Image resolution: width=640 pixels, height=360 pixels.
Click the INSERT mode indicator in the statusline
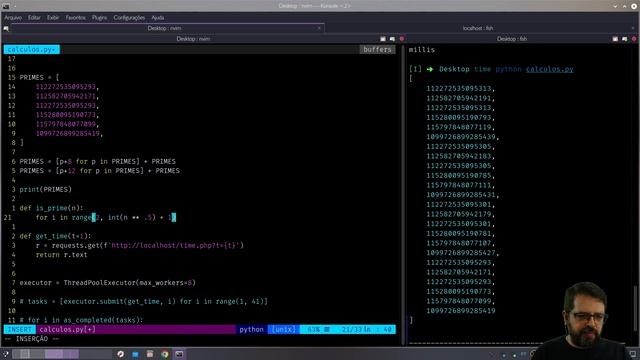(x=20, y=329)
